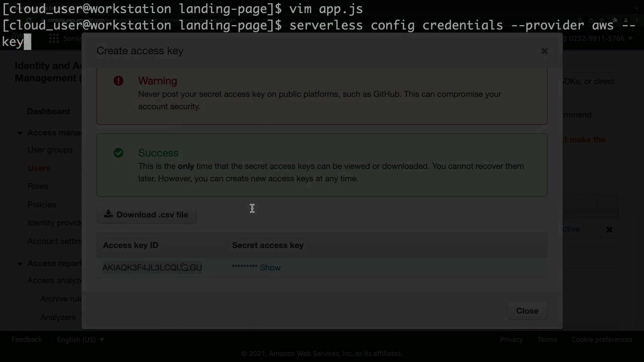644x362 pixels.
Task: Open Dashboard in the IAM sidebar
Action: [x=48, y=111]
